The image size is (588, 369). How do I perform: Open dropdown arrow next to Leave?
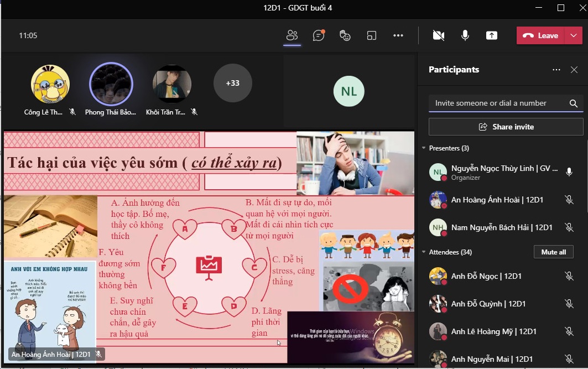coord(573,35)
